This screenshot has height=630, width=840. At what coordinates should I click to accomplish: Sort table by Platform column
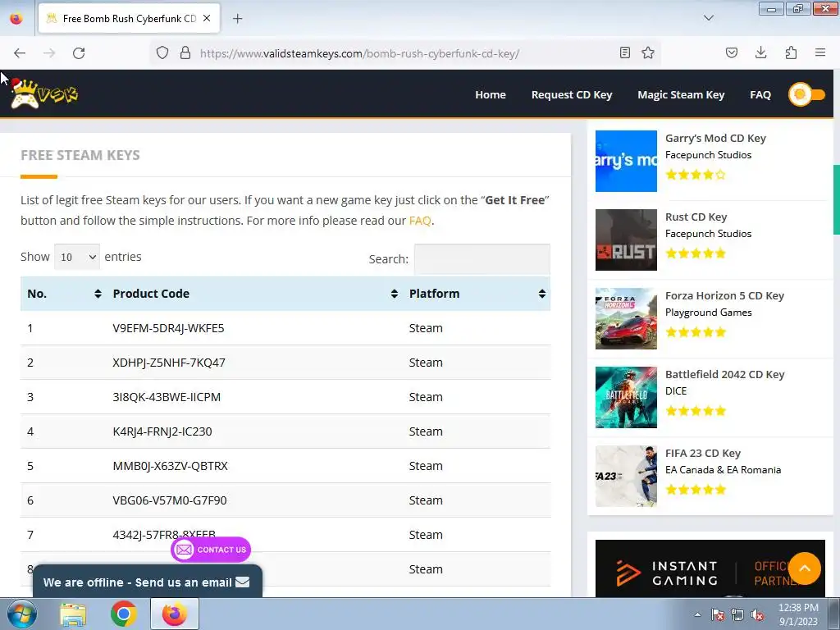click(477, 294)
